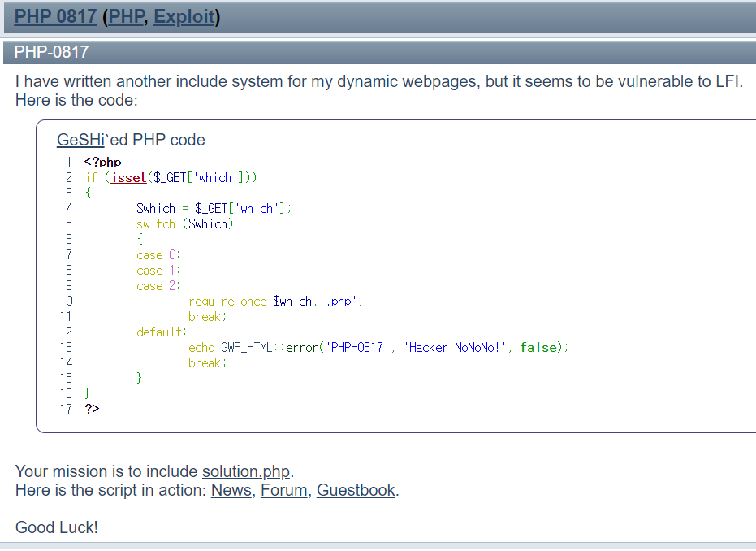Click the 'default:' code line
This screenshot has width=756, height=551.
point(162,332)
